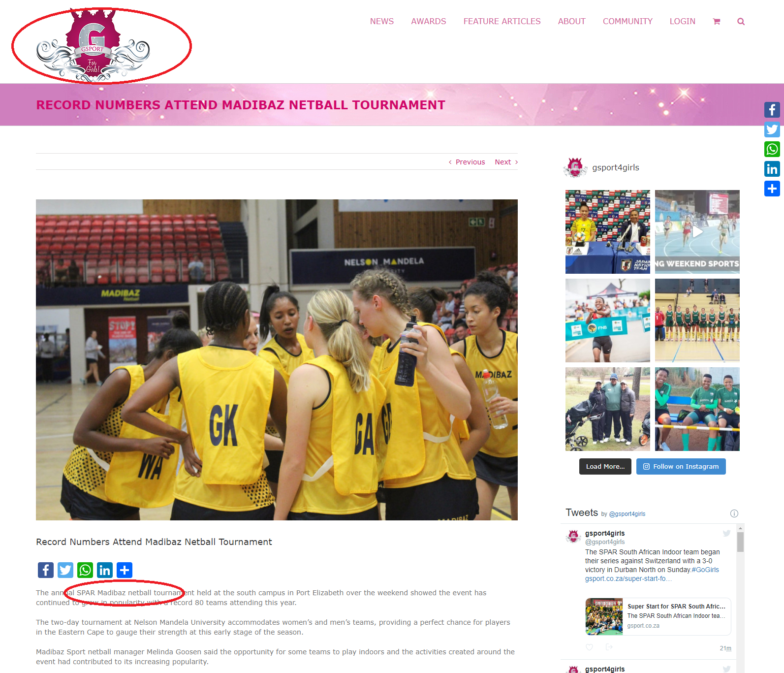Screen dimensions: 784x673
Task: Click the gsport For Girls logo
Action: click(x=93, y=45)
